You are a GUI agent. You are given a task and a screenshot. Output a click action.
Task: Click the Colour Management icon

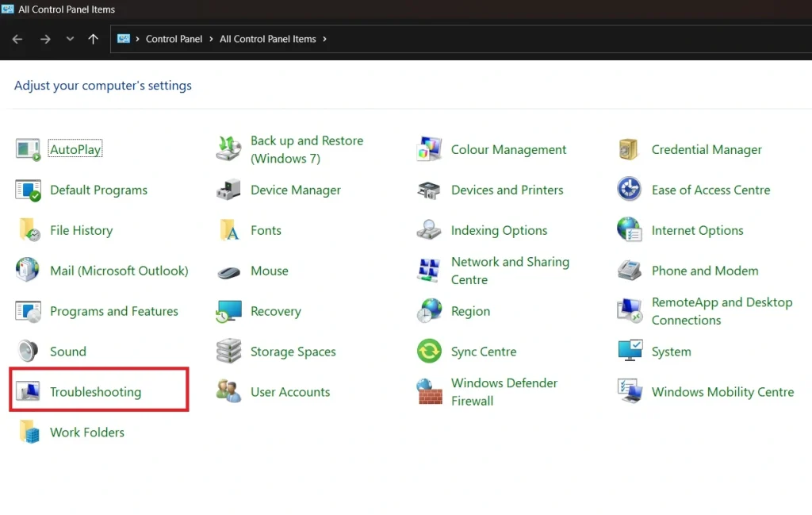pos(429,150)
